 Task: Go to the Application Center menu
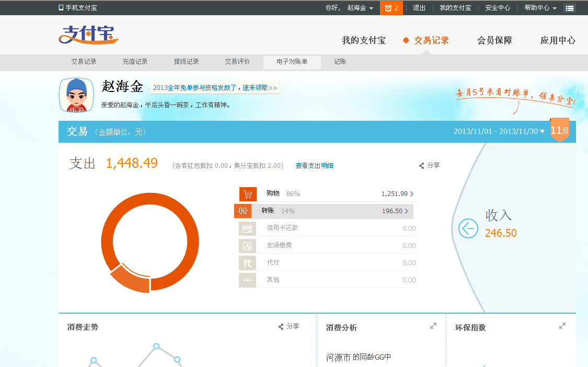[x=558, y=40]
